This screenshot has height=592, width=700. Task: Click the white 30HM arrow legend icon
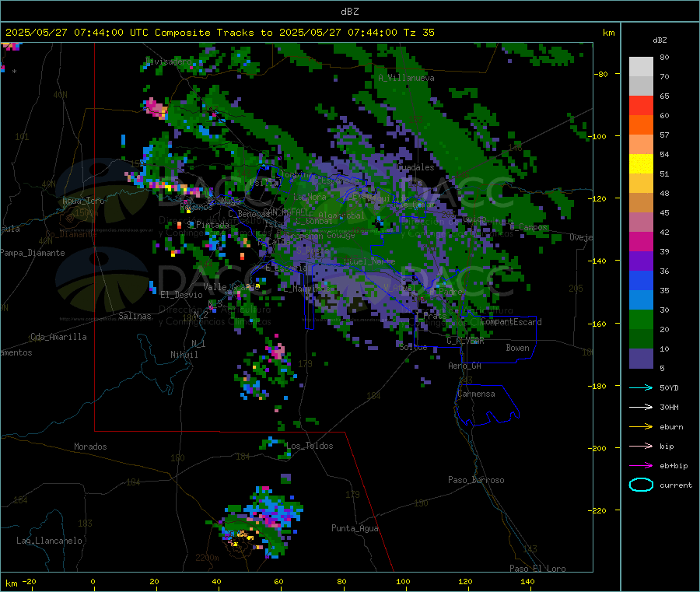click(641, 407)
